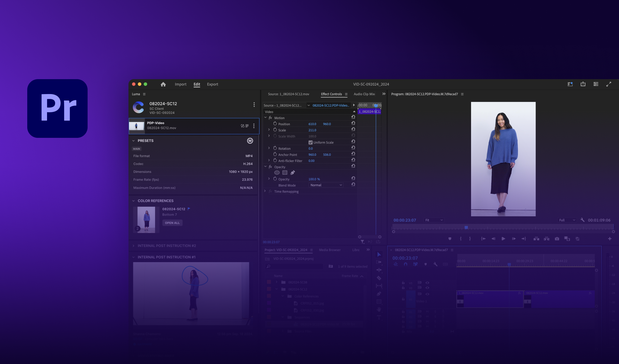Open the comparison view button
Viewport: 619px width, 364px height.
pos(567,239)
